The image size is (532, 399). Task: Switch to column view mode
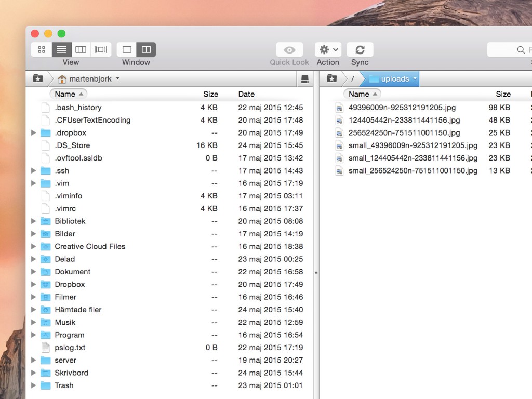(x=81, y=49)
